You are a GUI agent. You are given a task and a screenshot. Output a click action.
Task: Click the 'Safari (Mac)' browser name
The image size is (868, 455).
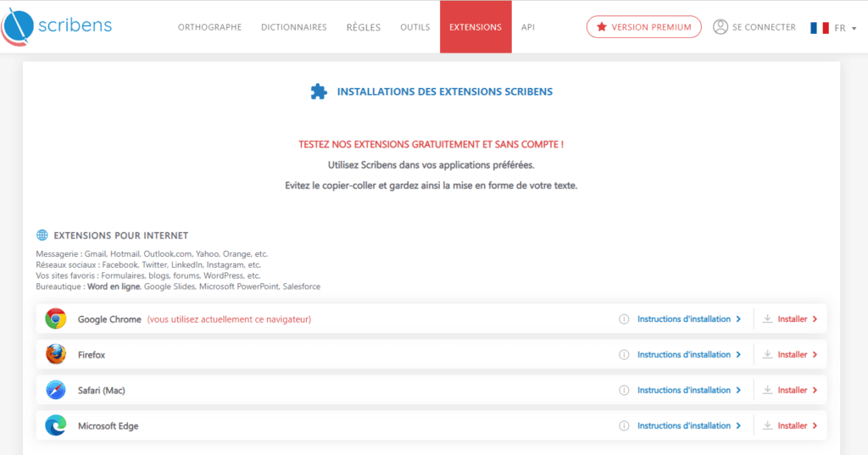pyautogui.click(x=102, y=391)
